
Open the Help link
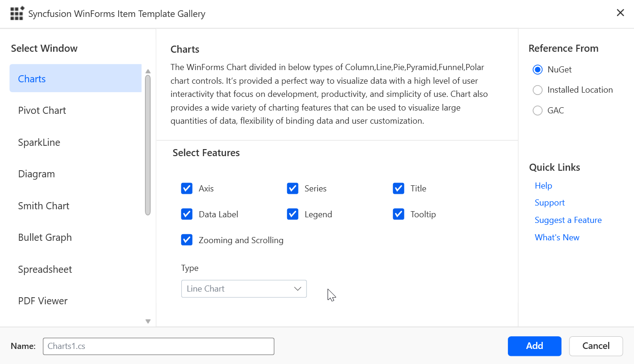pos(543,185)
